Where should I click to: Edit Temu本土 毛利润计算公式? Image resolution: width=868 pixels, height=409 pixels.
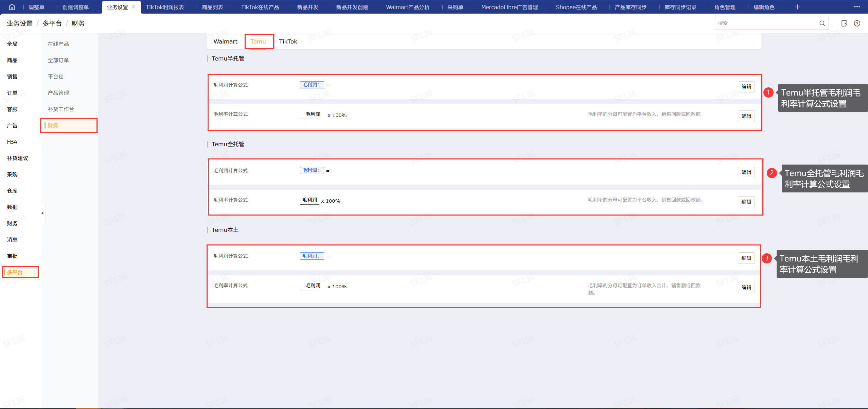pos(746,258)
